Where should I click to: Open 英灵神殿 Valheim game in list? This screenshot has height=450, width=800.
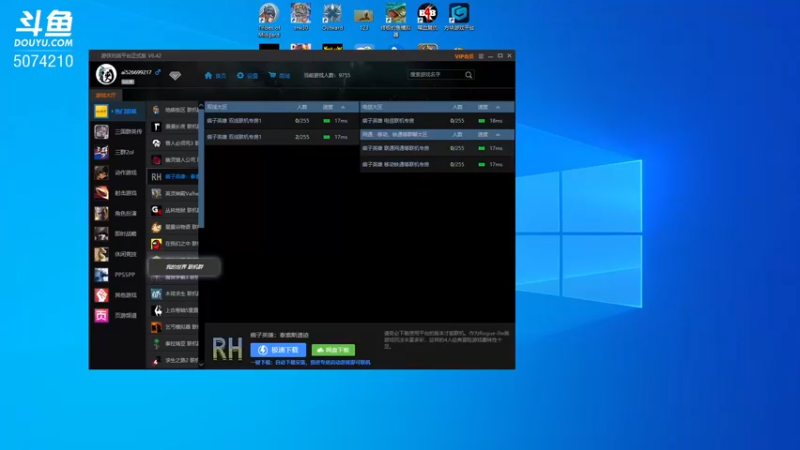pos(173,193)
